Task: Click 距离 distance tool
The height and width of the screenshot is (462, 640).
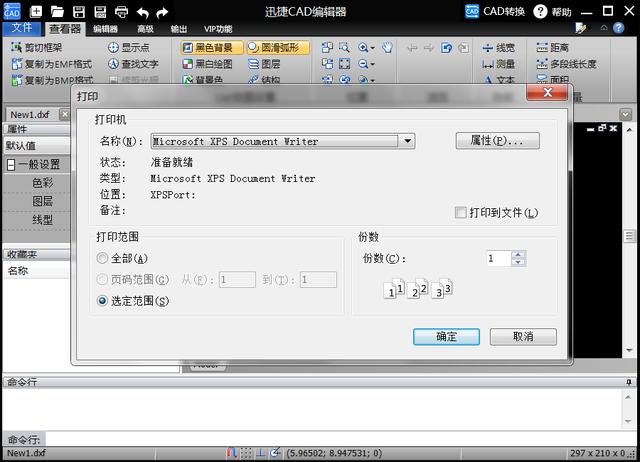Action: pyautogui.click(x=552, y=48)
